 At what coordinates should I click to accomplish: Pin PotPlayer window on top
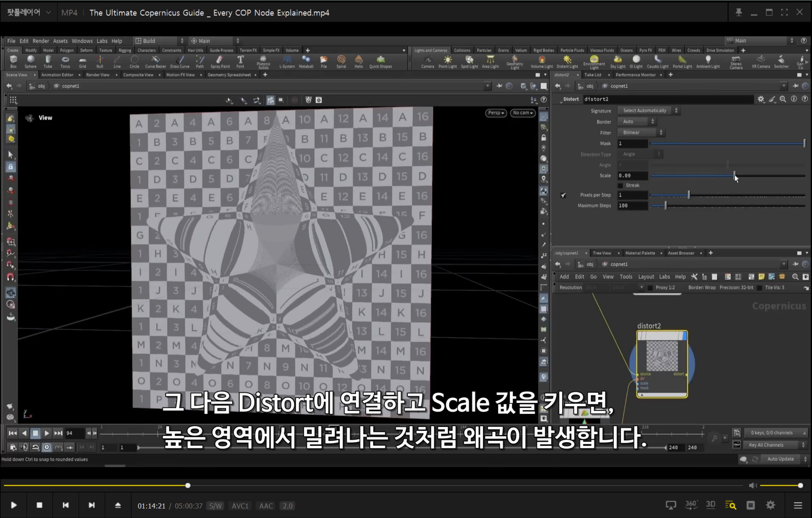click(739, 12)
